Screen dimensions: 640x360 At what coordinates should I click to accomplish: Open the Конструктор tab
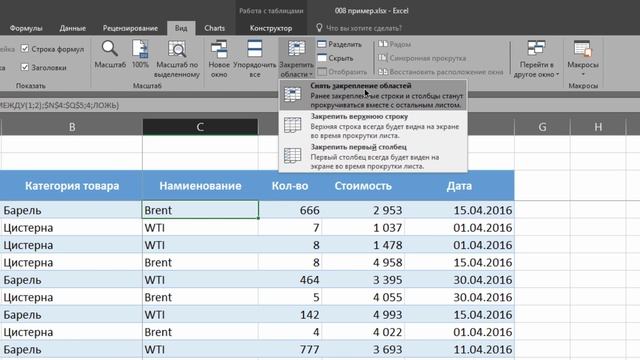271,28
